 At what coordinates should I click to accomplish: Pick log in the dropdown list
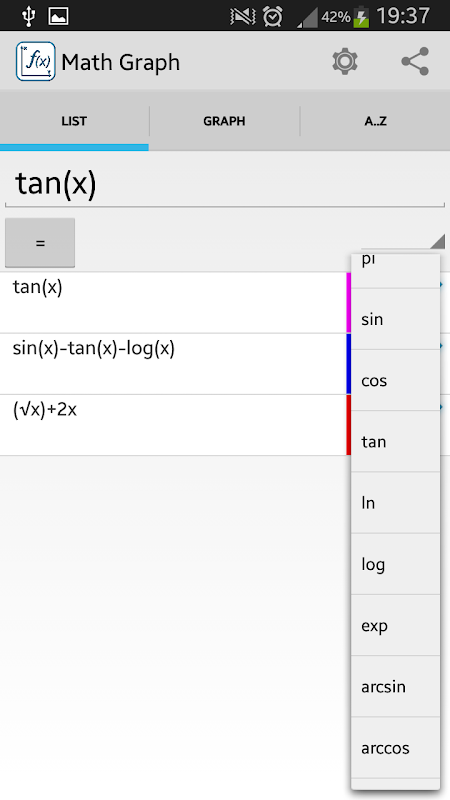pyautogui.click(x=395, y=564)
